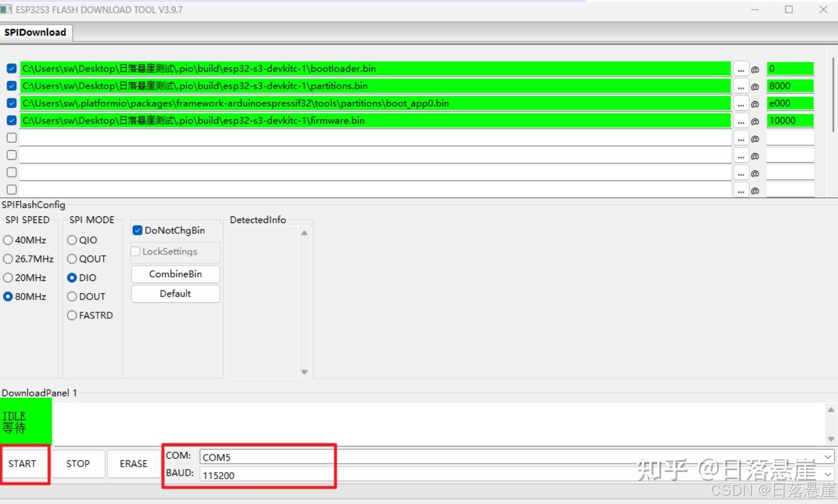Screen dimensions: 838x504
Task: Click the ESP32S3 tool icon in titlebar
Action: 7,9
